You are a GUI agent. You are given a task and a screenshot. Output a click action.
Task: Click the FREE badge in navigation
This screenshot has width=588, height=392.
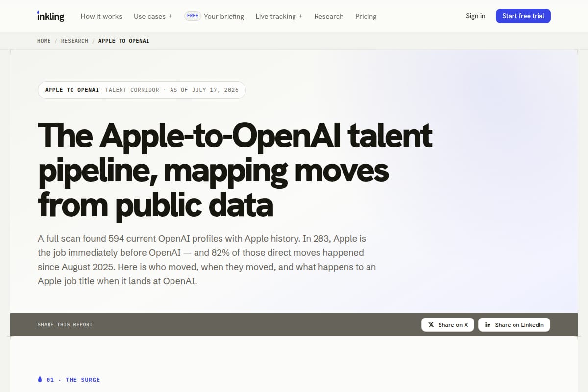click(x=193, y=16)
